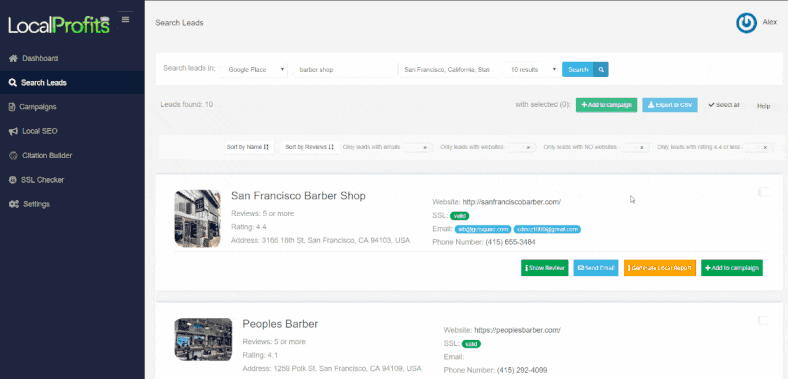Select the Peoples Barber checkbox
788x379 pixels.
763,320
